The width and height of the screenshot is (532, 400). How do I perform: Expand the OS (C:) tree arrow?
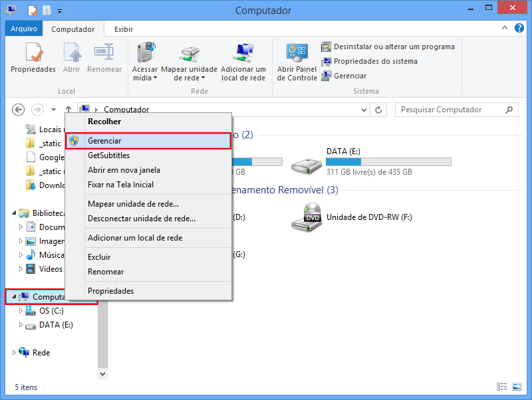(21, 311)
